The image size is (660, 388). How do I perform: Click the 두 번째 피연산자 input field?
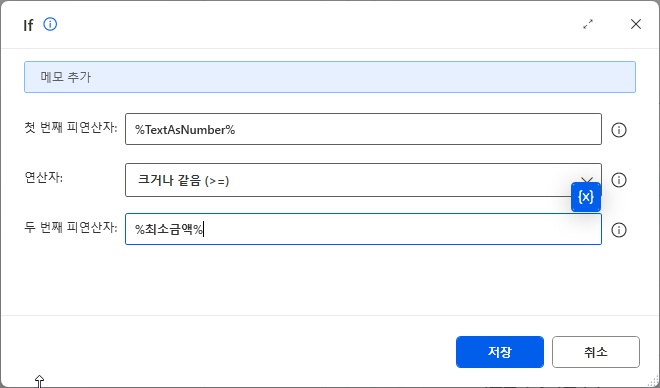(x=363, y=229)
